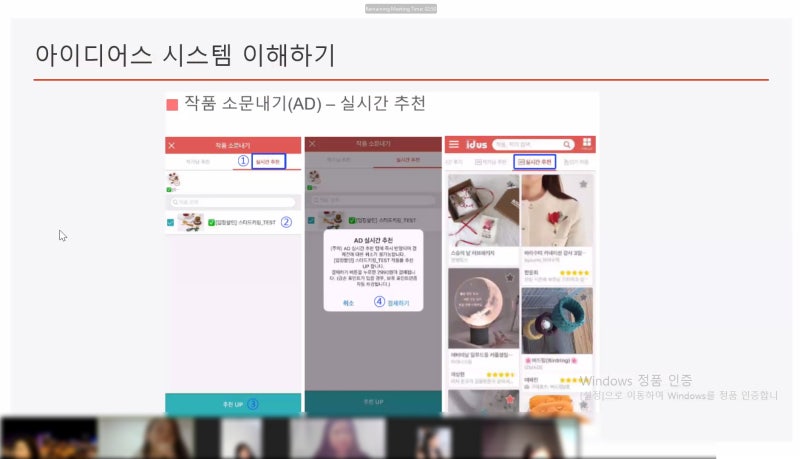Open the TEST product thumbnail on left phone
Screen dimensions: 800x459
click(191, 222)
